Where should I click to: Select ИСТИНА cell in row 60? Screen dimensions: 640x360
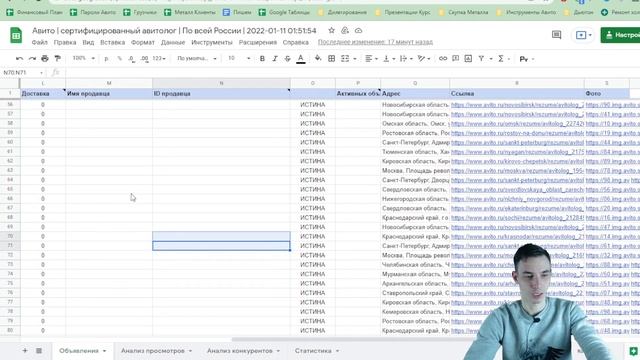[x=313, y=142]
